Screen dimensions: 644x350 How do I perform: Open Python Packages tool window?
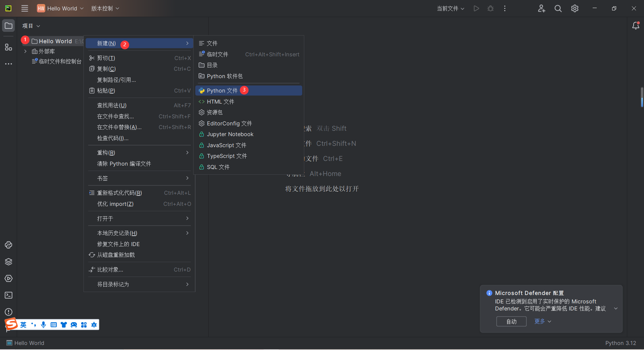(8, 245)
